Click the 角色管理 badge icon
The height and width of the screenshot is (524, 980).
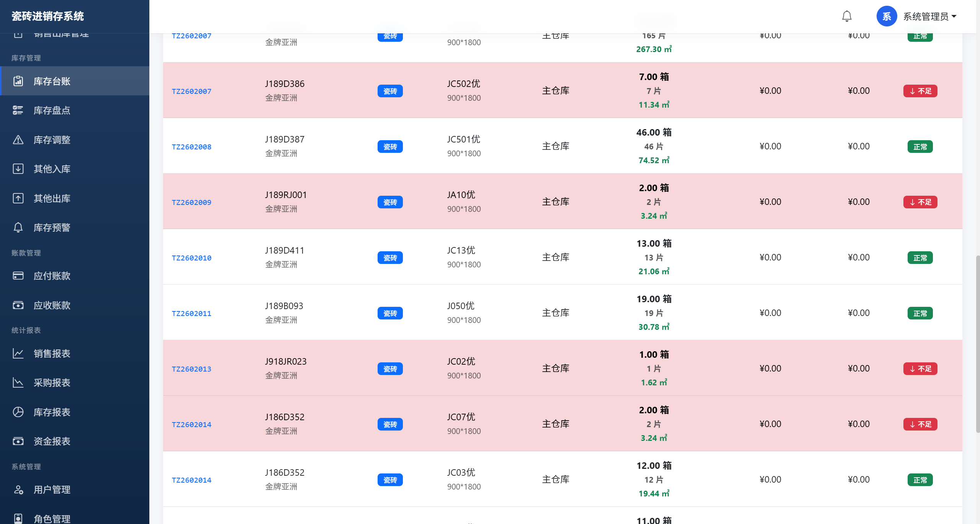coord(18,519)
